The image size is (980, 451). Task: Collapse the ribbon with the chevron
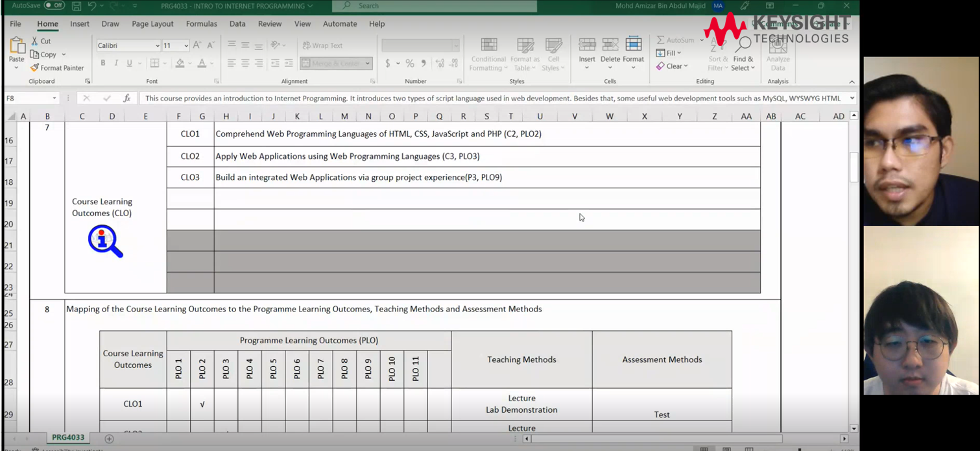tap(852, 82)
